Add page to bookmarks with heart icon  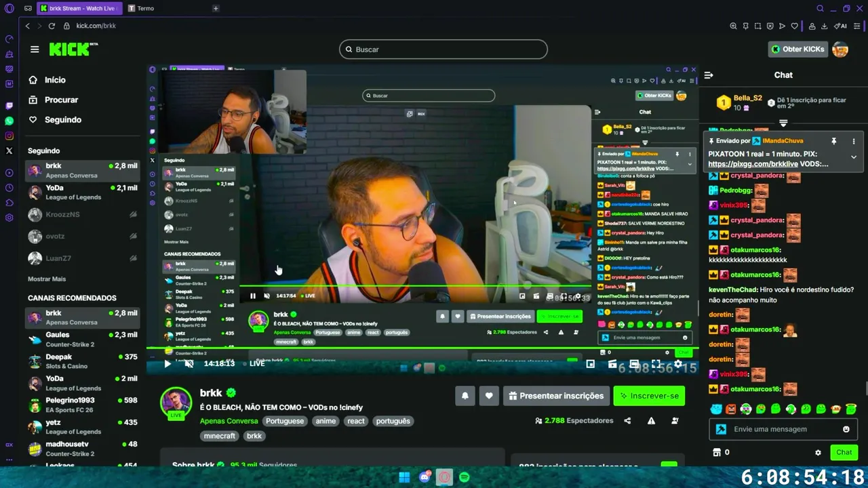click(794, 26)
